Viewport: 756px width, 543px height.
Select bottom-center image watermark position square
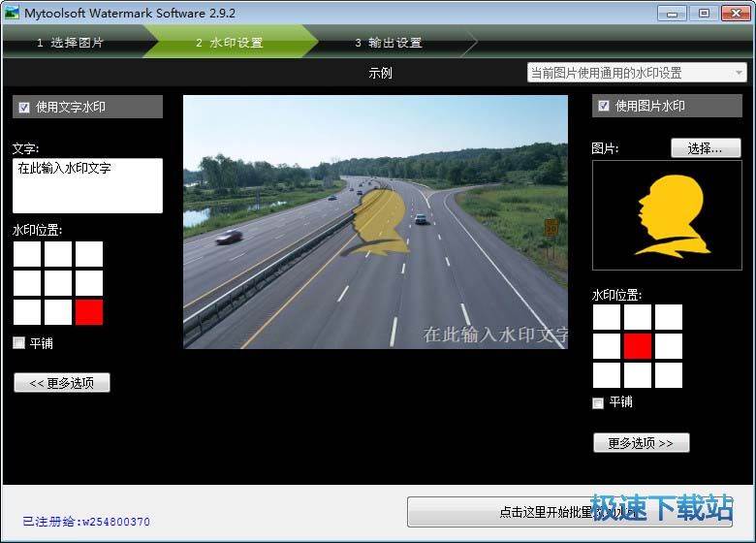click(637, 375)
